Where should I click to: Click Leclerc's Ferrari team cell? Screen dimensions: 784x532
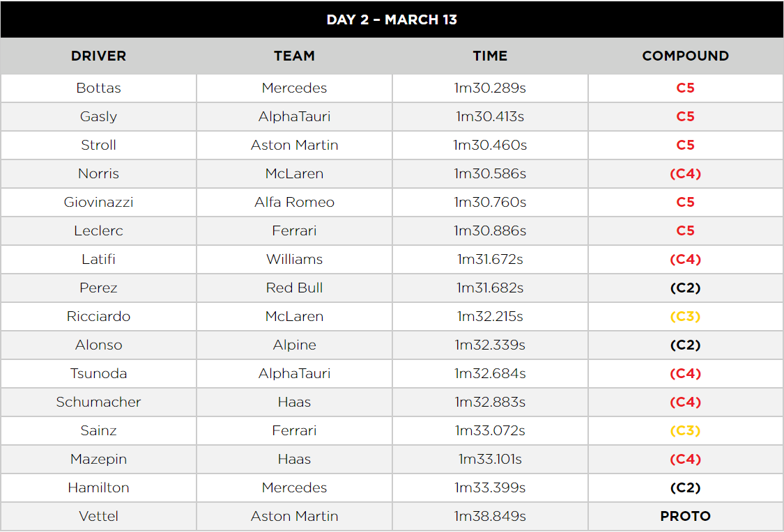[295, 230]
